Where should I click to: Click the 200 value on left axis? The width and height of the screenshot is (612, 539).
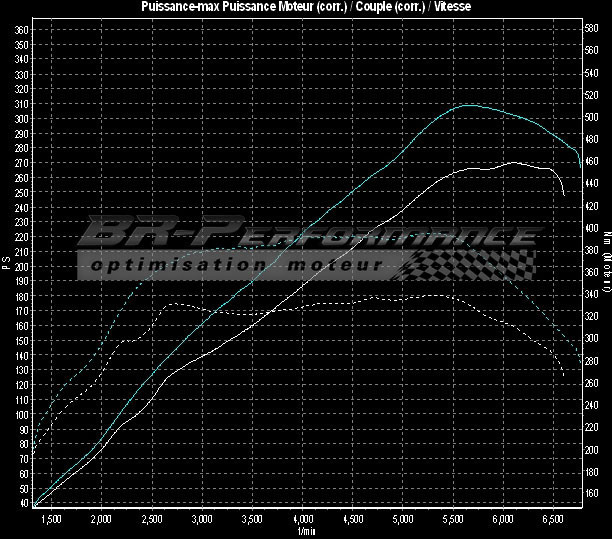point(22,266)
